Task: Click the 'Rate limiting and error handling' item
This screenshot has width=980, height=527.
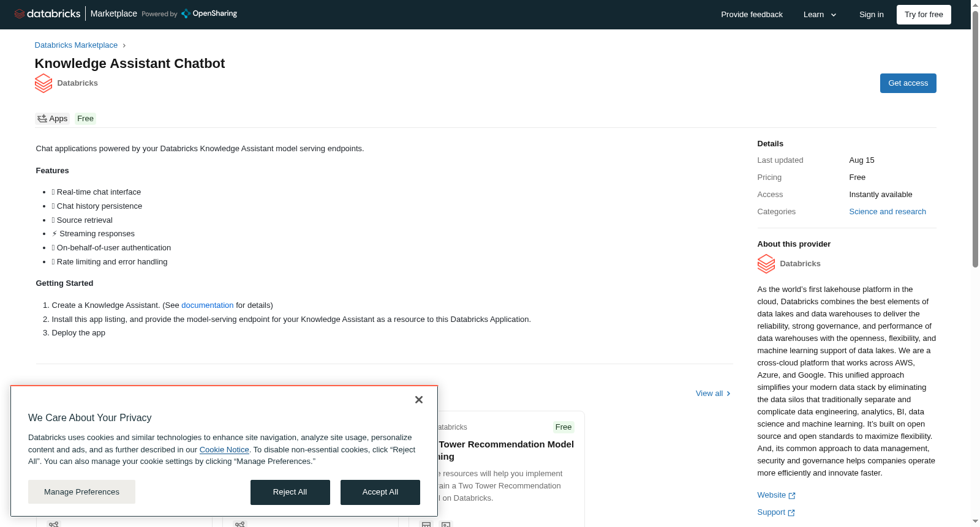Action: 110,262
